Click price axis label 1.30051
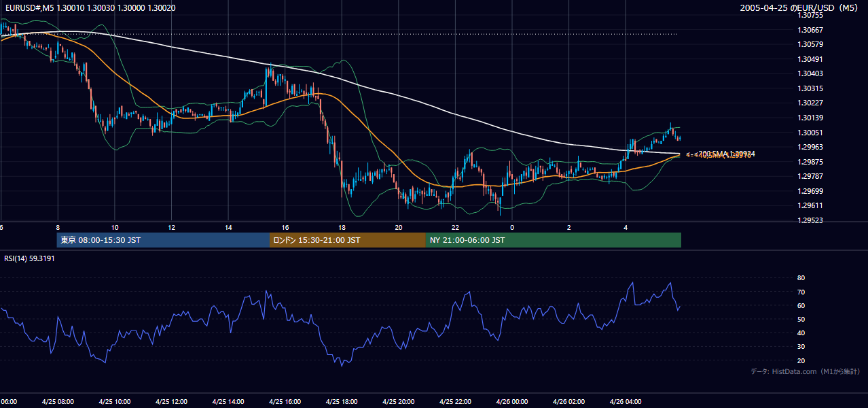This screenshot has width=868, height=408. 810,133
